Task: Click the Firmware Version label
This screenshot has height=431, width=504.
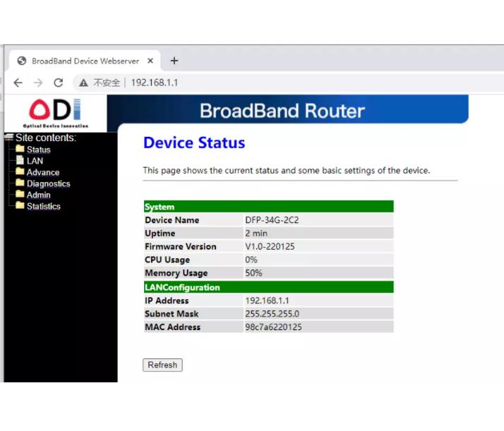Action: tap(181, 246)
